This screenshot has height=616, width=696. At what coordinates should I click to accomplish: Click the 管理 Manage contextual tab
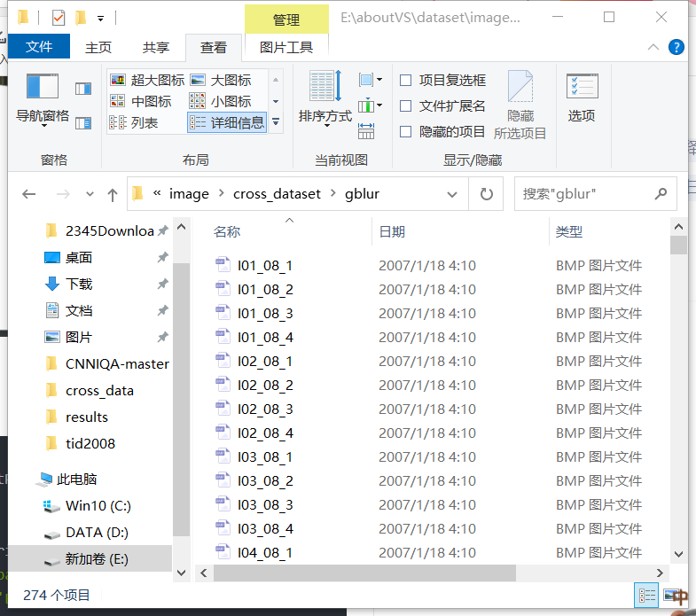pyautogui.click(x=286, y=19)
